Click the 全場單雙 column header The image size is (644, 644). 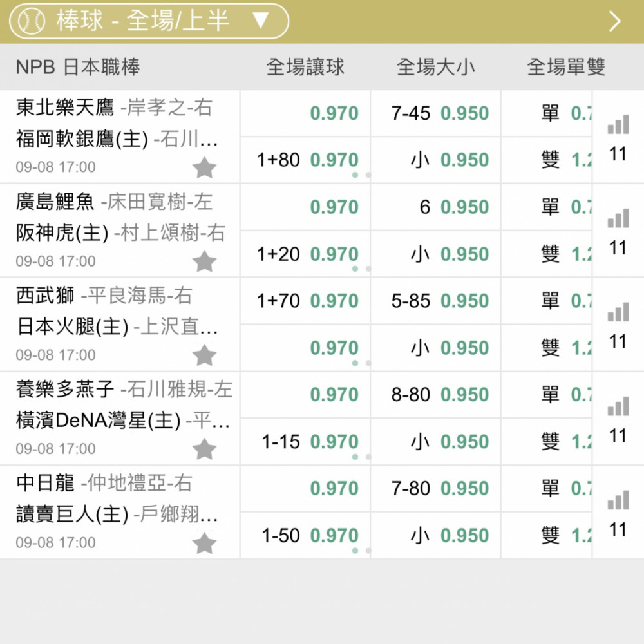[566, 67]
